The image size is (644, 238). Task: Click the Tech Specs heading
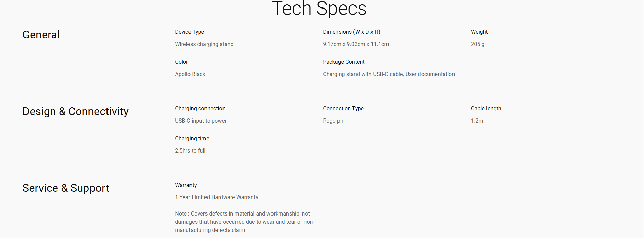point(319,8)
